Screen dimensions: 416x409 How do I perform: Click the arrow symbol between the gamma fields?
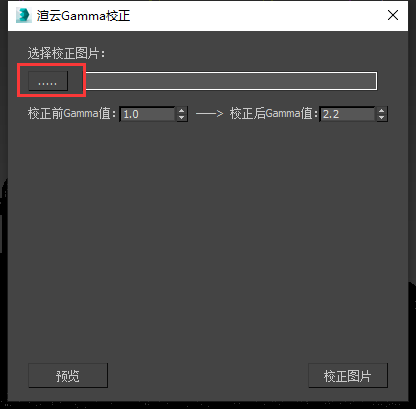click(x=209, y=114)
